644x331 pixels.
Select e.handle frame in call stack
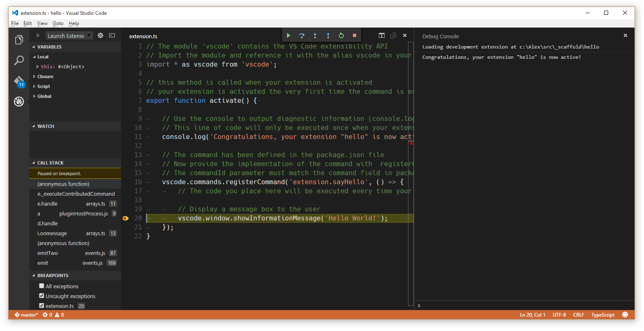[48, 204]
